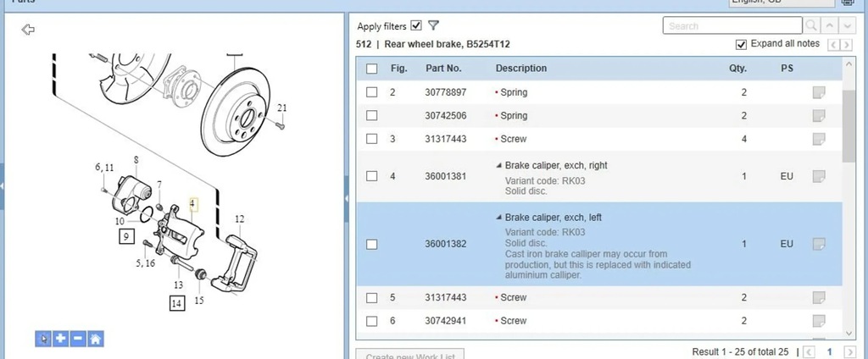Click Create new Work List button
Viewport: 868px width, 359px height.
[x=409, y=355]
